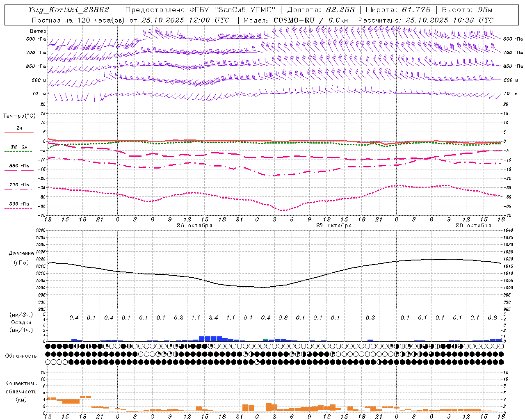Click the 'Облачность' cloudiness label

tap(21, 356)
